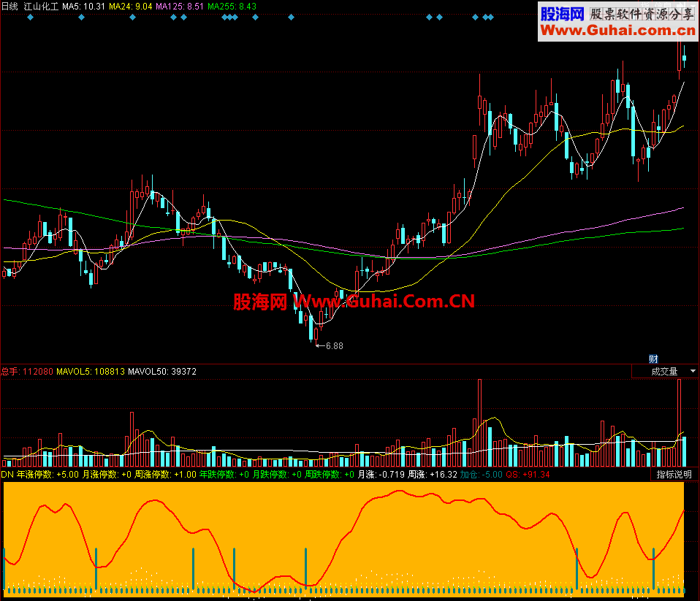Open the 成交量 indicator dropdown
The height and width of the screenshot is (601, 700).
(x=692, y=371)
